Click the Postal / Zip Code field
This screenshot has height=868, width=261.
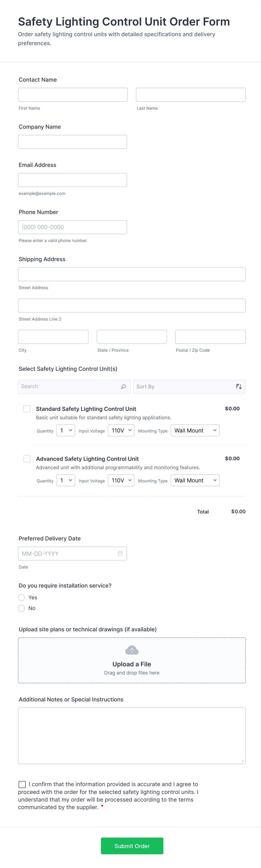210,337
